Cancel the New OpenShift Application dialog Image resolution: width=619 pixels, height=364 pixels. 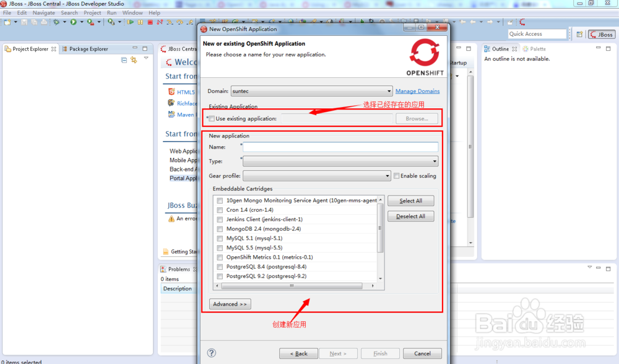click(422, 353)
